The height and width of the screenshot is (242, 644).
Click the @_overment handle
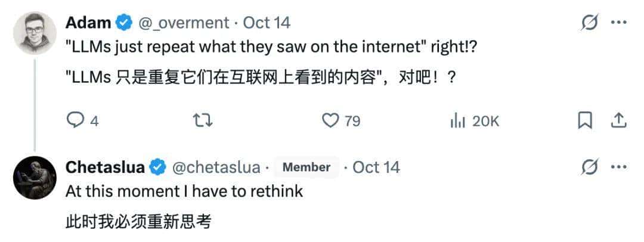(x=184, y=23)
